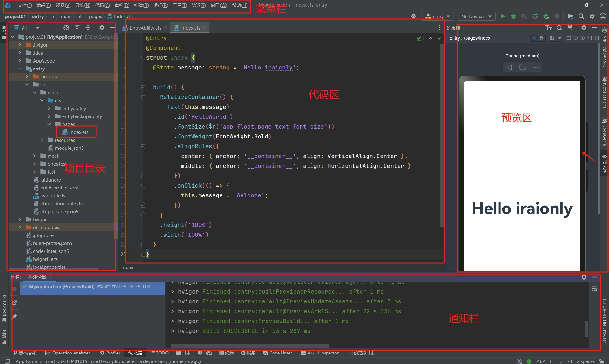The height and width of the screenshot is (364, 609).
Task: Toggle inspector mode in the previewer
Action: point(534,38)
